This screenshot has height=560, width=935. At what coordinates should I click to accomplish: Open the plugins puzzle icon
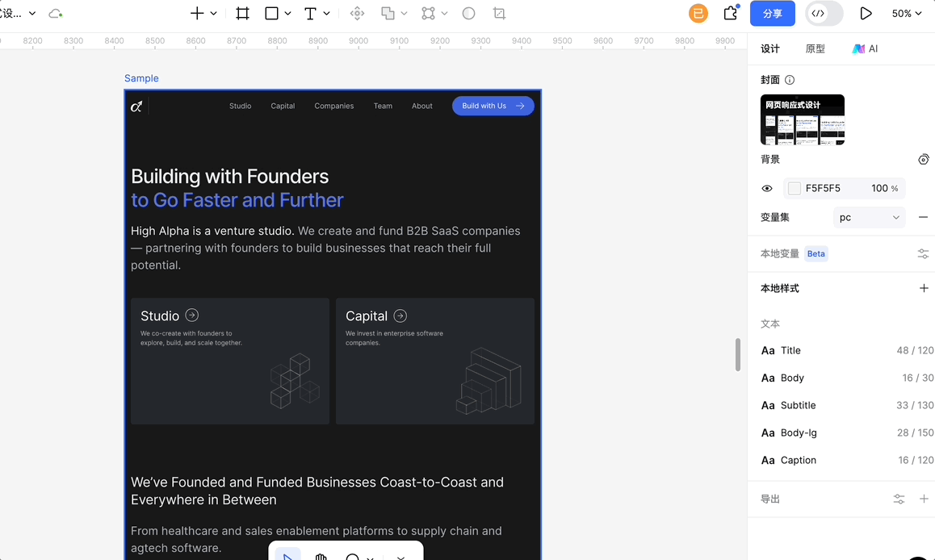click(730, 14)
